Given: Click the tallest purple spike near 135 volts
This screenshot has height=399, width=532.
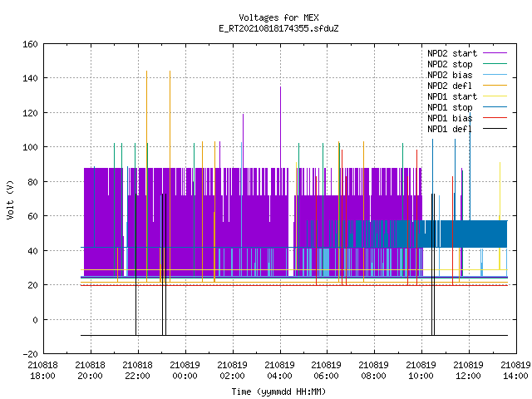Looking at the screenshot, I should [x=280, y=127].
